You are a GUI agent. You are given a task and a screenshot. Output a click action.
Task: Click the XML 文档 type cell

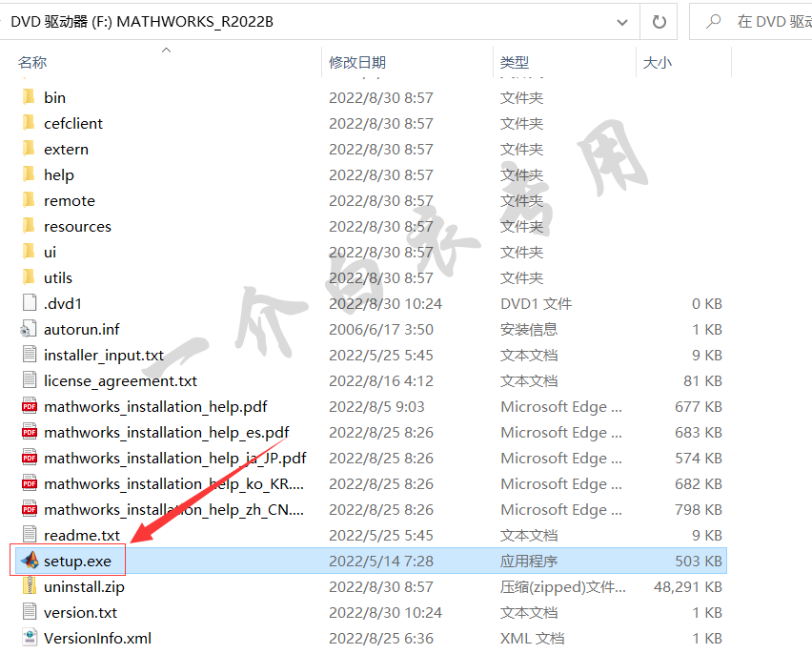533,639
